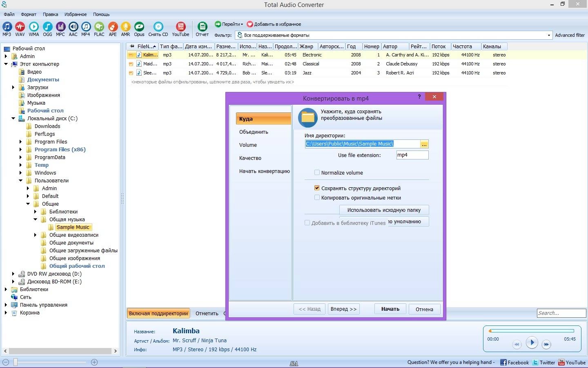Enable Normalize volume checkbox
Screen dimensions: 588x368
coord(317,173)
